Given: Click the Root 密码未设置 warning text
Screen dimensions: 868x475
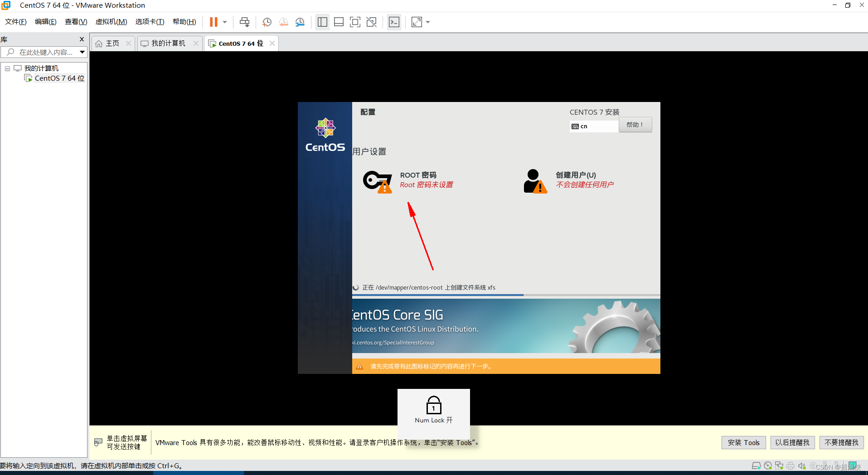Looking at the screenshot, I should 426,185.
